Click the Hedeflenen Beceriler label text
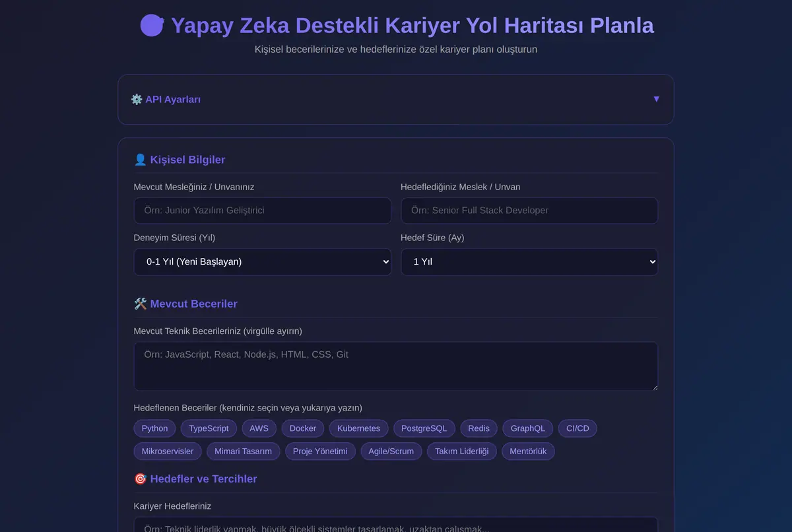 [248, 408]
